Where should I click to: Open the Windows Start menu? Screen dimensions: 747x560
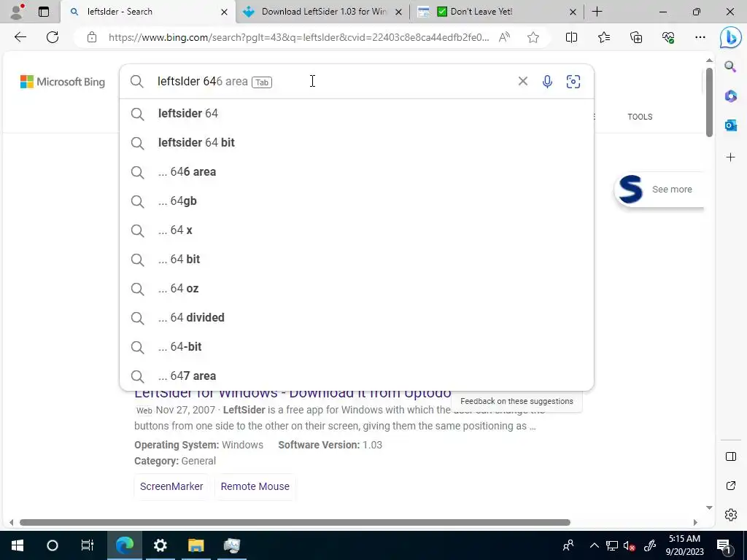click(x=18, y=545)
